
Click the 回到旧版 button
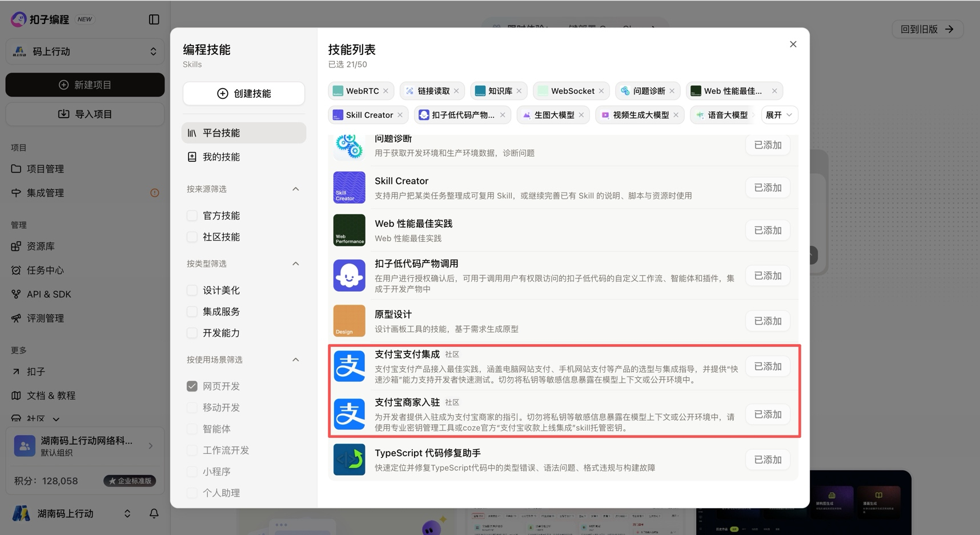[927, 29]
